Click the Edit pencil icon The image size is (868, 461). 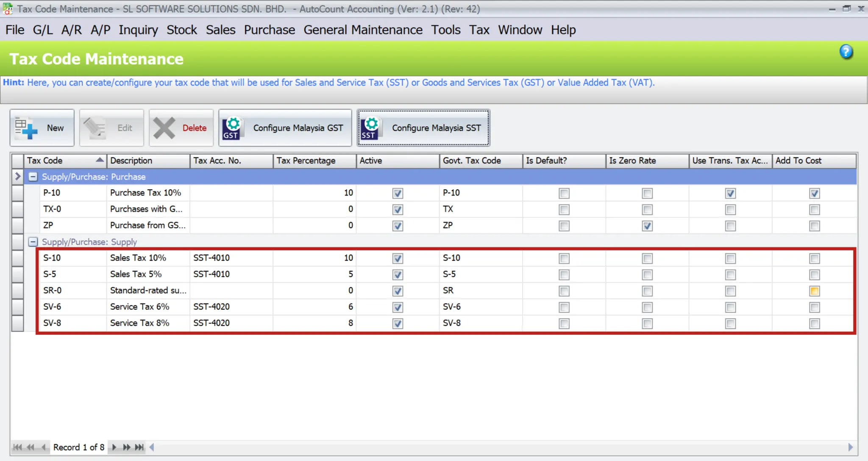coord(95,128)
